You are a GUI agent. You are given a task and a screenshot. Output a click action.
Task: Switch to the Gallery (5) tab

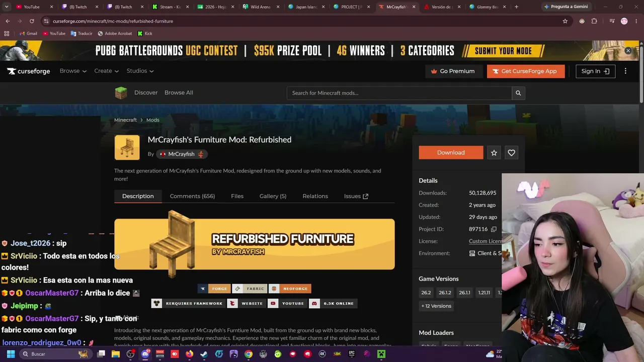(x=273, y=196)
